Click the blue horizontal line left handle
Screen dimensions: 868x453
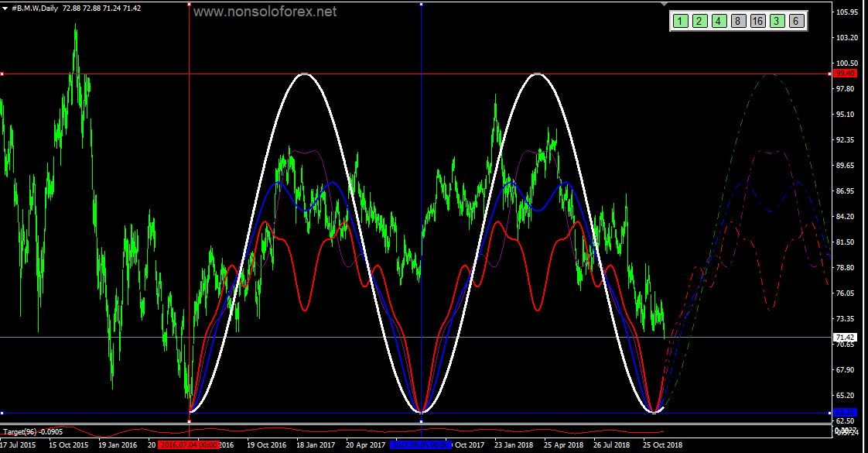(x=2, y=413)
